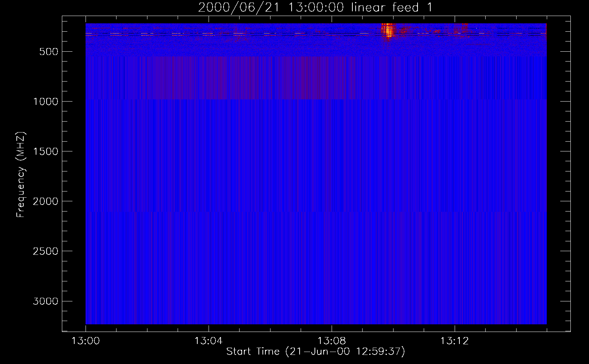Click the 'Frequency (MHZ)' axis label
Viewport: 589px width, 364px height.
(21, 175)
